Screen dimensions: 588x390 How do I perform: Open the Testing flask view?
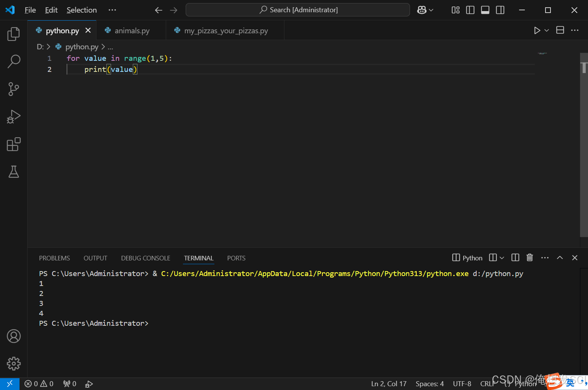(14, 172)
